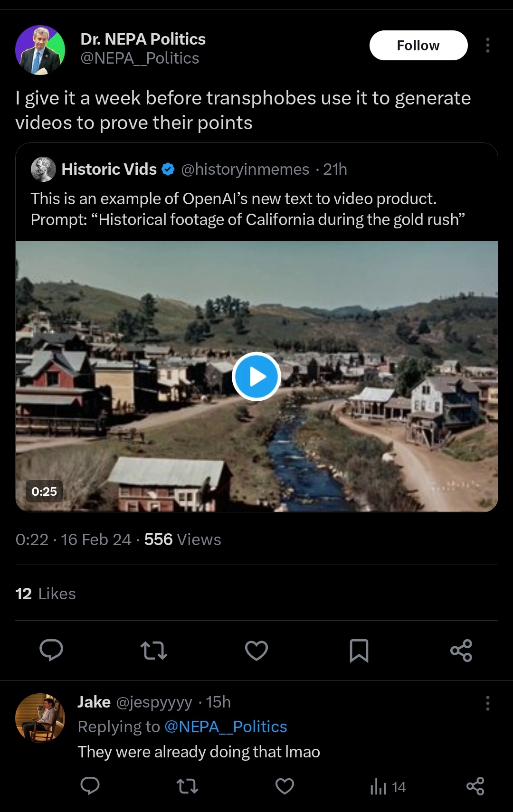Bookmark this tweet
This screenshot has width=513, height=812.
point(359,650)
